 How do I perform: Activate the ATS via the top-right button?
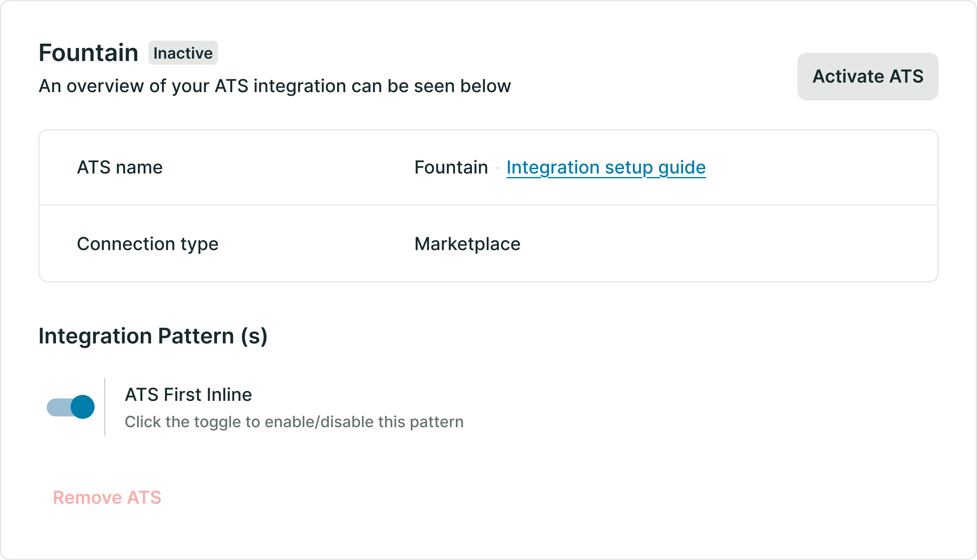click(x=867, y=76)
